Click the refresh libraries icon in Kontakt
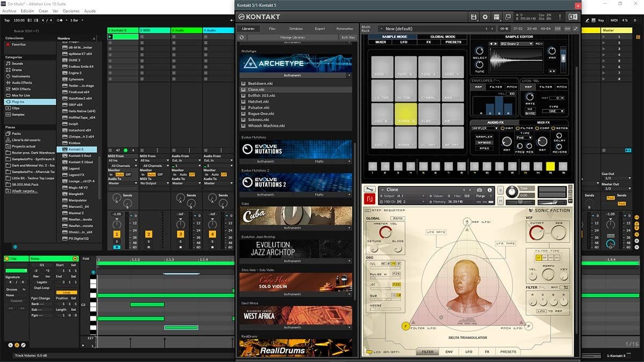Screen dimensions: 644x362 click(242, 38)
